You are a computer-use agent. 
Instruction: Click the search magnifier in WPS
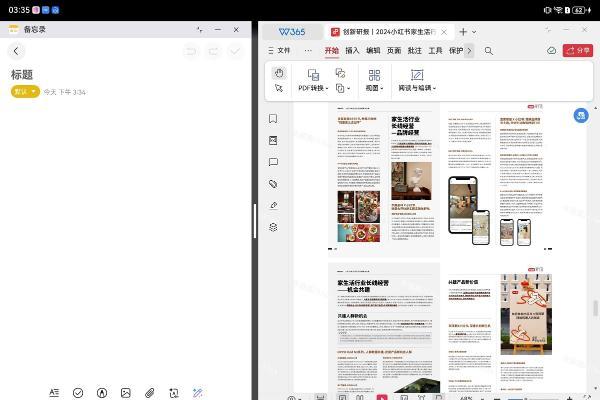(489, 50)
